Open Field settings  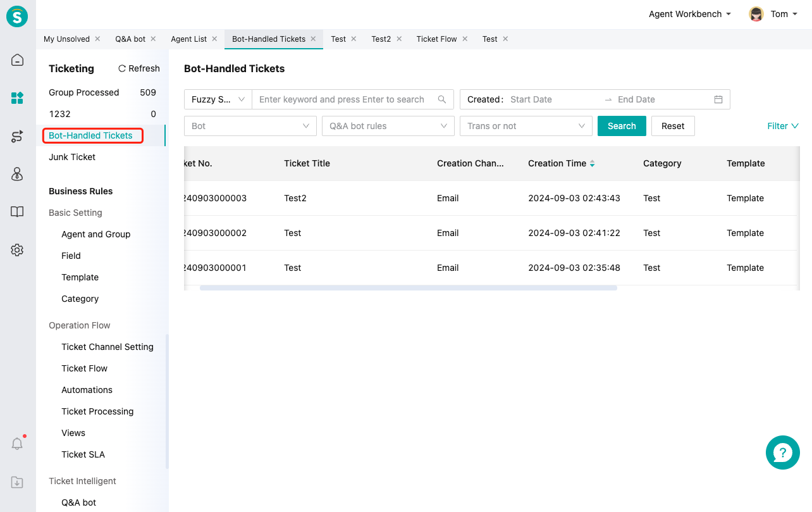coord(71,256)
